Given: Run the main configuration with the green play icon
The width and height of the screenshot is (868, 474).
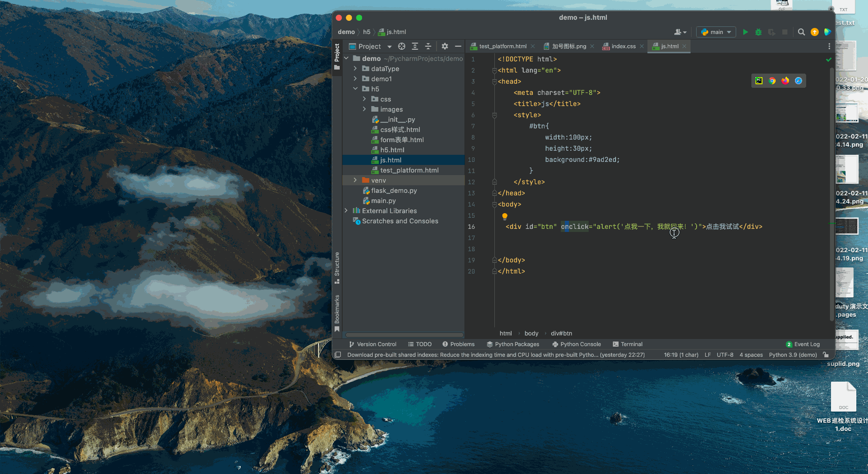Looking at the screenshot, I should pos(745,32).
